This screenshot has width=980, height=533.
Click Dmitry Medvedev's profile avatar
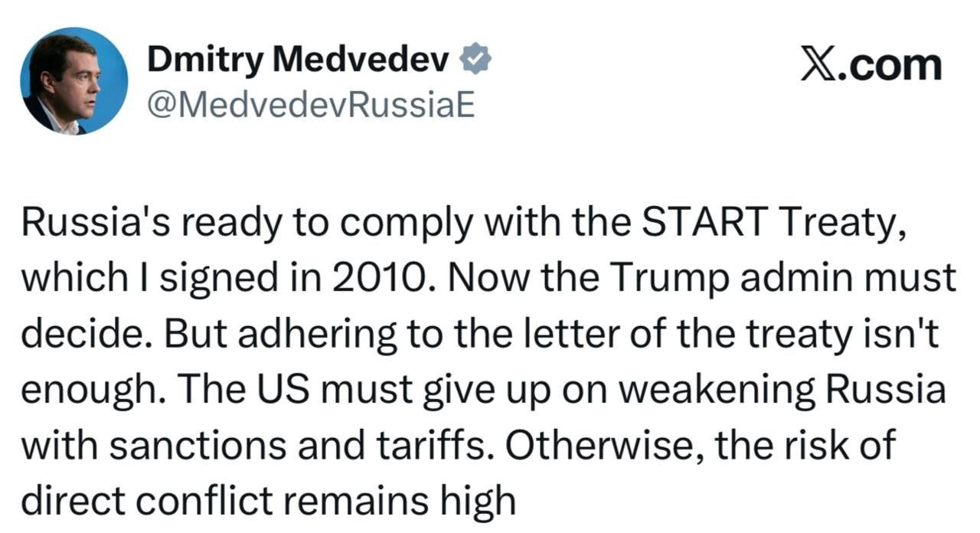tap(74, 80)
